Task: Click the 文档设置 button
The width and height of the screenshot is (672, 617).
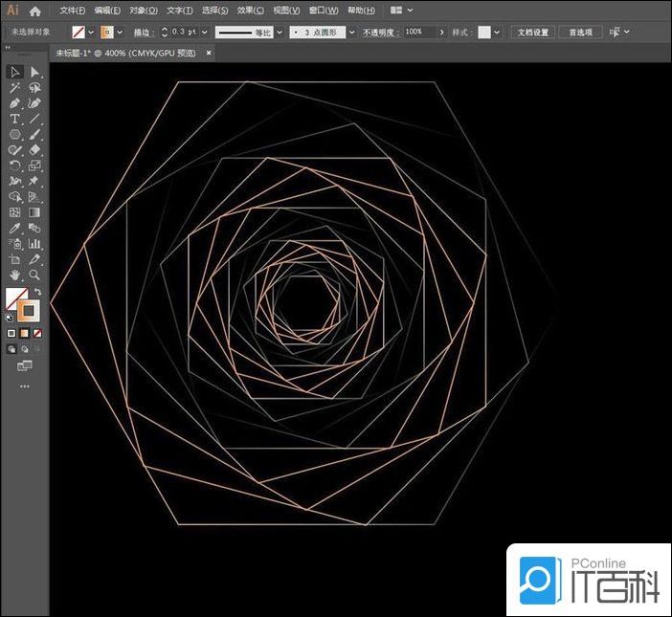Action: pos(532,32)
